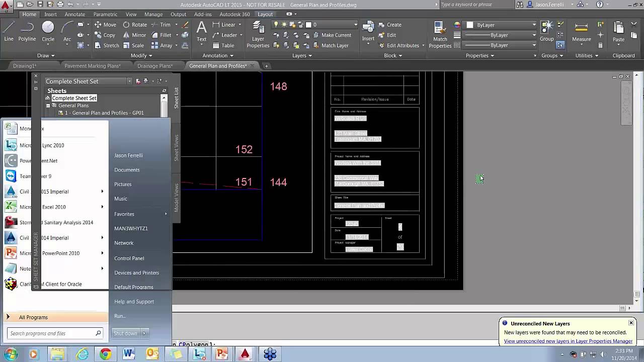This screenshot has width=644, height=362.
Task: Open the layer name dropdown
Action: coord(356,25)
